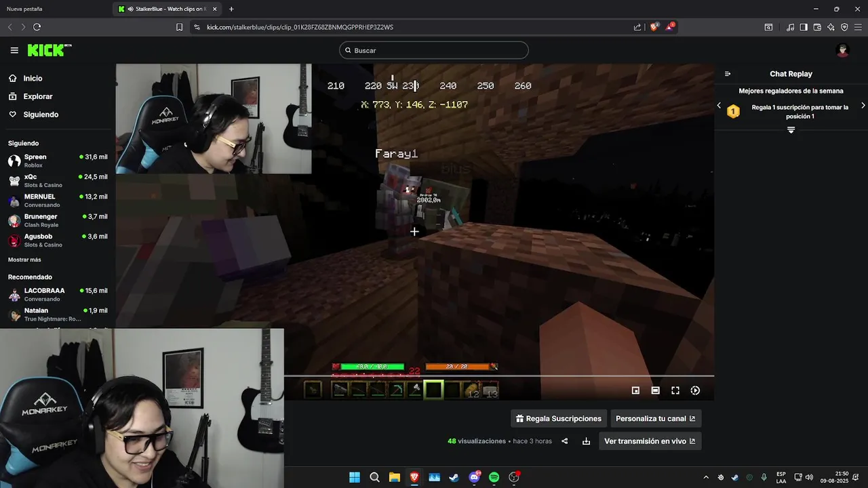Open Brave Rewards icon
The height and width of the screenshot is (488, 868).
(670, 27)
